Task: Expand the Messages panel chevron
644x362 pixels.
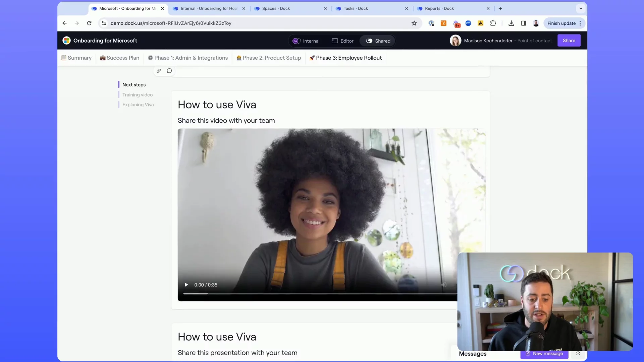Action: 578,354
